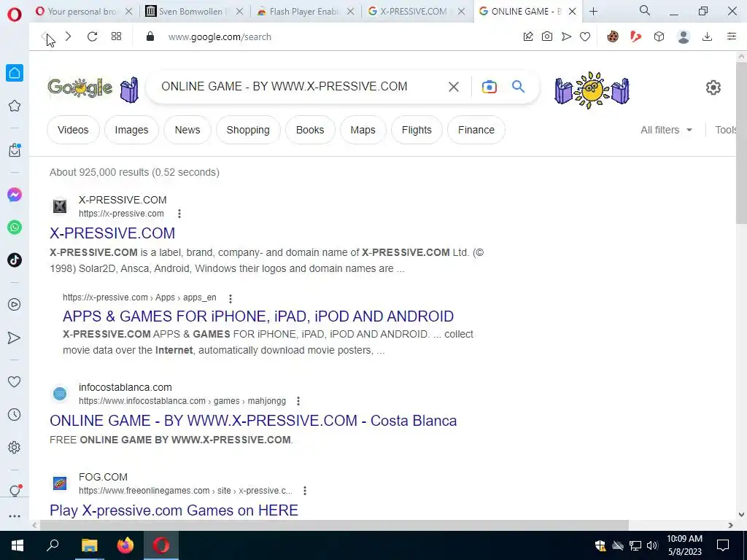Open the tab search magnifier icon
The height and width of the screenshot is (560, 747).
pos(645,10)
